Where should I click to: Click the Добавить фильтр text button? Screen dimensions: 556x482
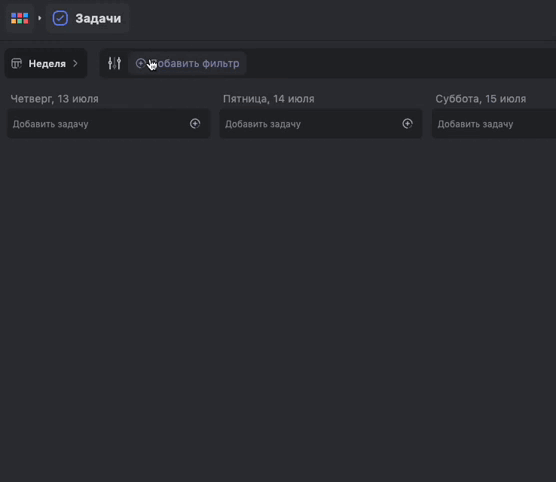pyautogui.click(x=195, y=63)
